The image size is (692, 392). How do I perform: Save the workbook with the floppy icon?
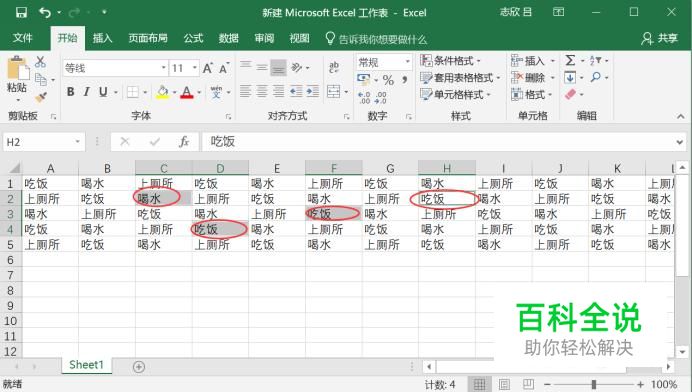(x=21, y=12)
